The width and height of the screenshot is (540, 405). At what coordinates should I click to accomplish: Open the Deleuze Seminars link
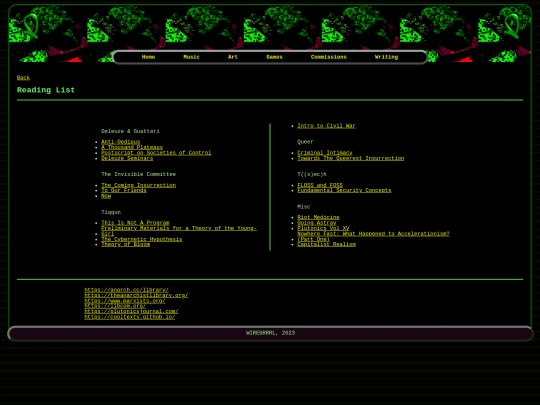(x=127, y=158)
